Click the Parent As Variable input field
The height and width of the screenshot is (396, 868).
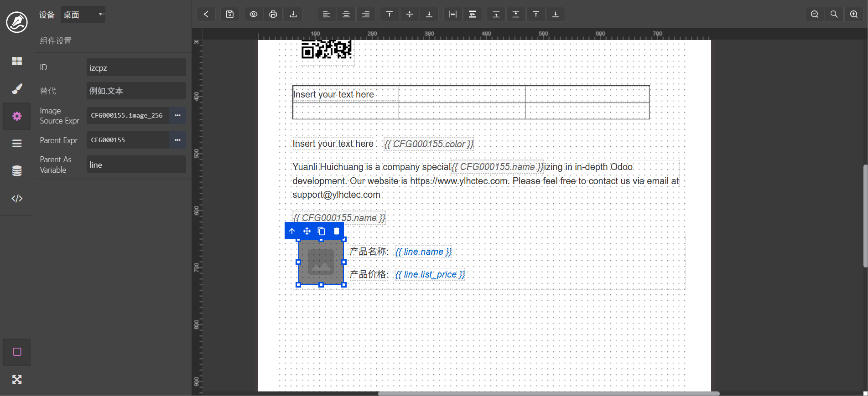click(x=136, y=165)
